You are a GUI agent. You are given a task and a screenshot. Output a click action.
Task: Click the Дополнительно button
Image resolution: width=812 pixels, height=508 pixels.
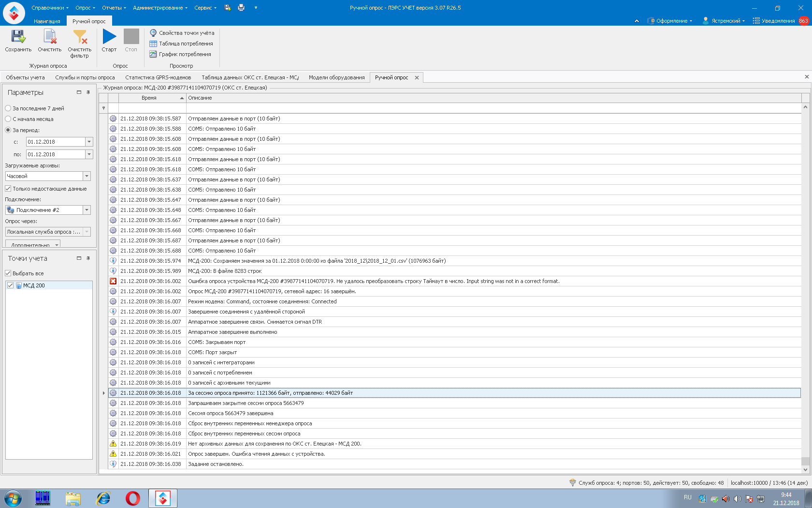[33, 244]
